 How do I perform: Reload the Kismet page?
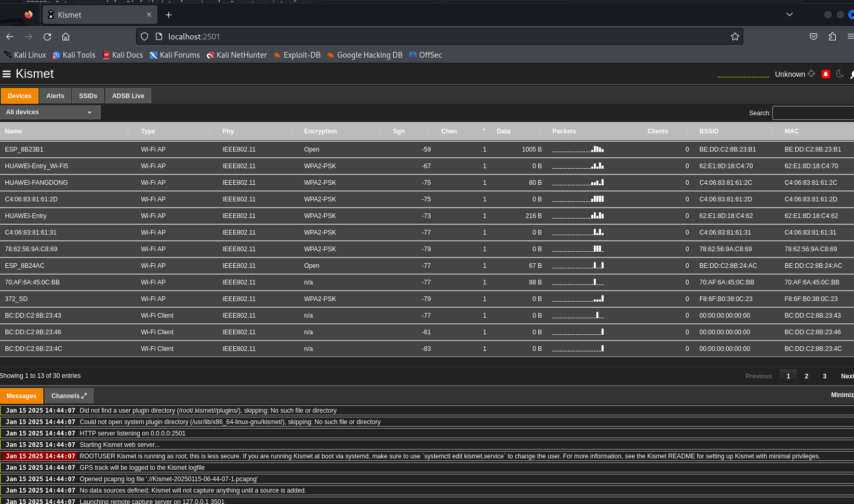click(47, 36)
